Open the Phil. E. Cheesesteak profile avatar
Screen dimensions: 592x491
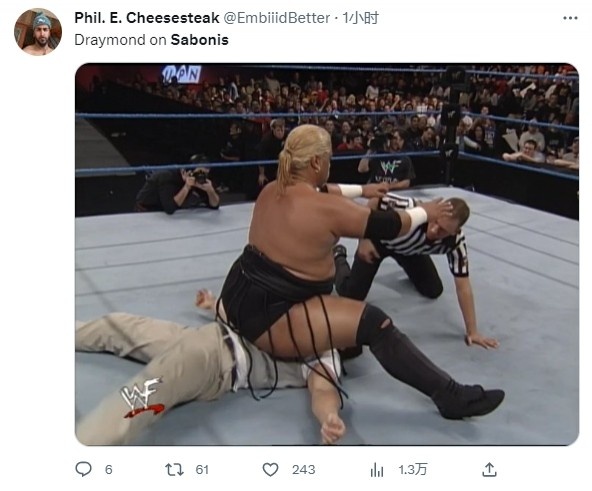coord(38,32)
